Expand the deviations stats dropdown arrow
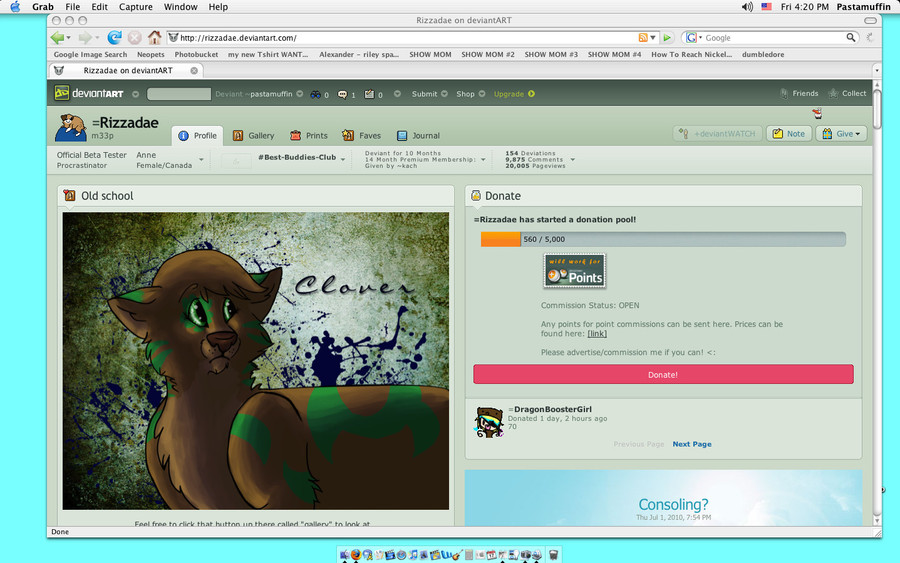The height and width of the screenshot is (563, 900). (572, 160)
